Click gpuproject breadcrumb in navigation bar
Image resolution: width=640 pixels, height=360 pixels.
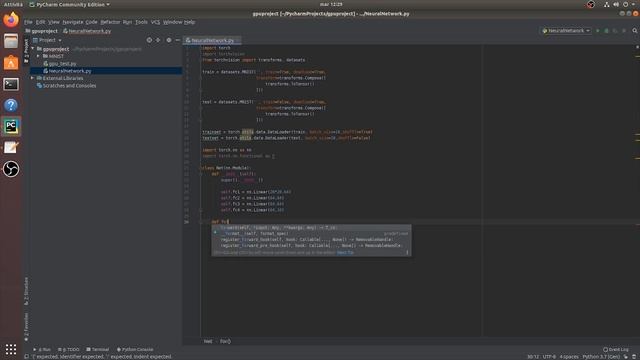pyautogui.click(x=42, y=31)
